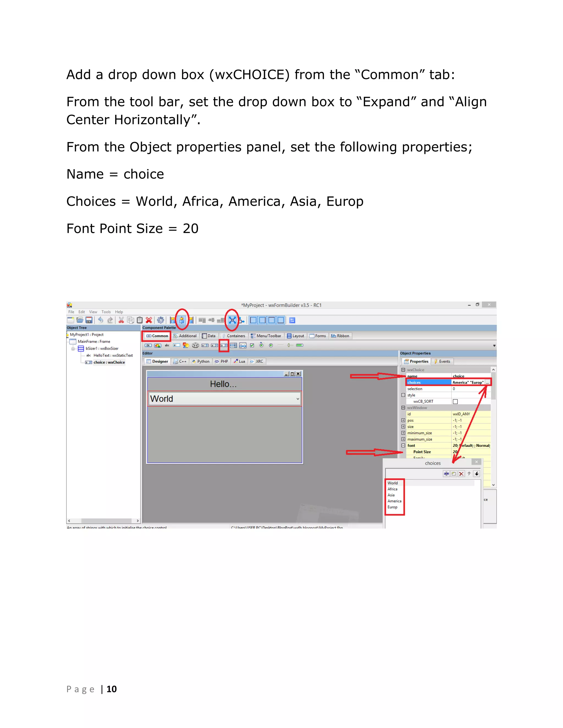The height and width of the screenshot is (728, 563).
Task: Open the World choice dropdown in designer
Action: coord(297,399)
